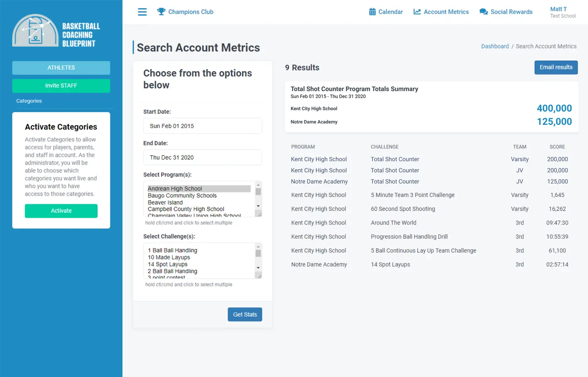Image resolution: width=588 pixels, height=377 pixels.
Task: Open Categories in the sidebar
Action: click(29, 101)
